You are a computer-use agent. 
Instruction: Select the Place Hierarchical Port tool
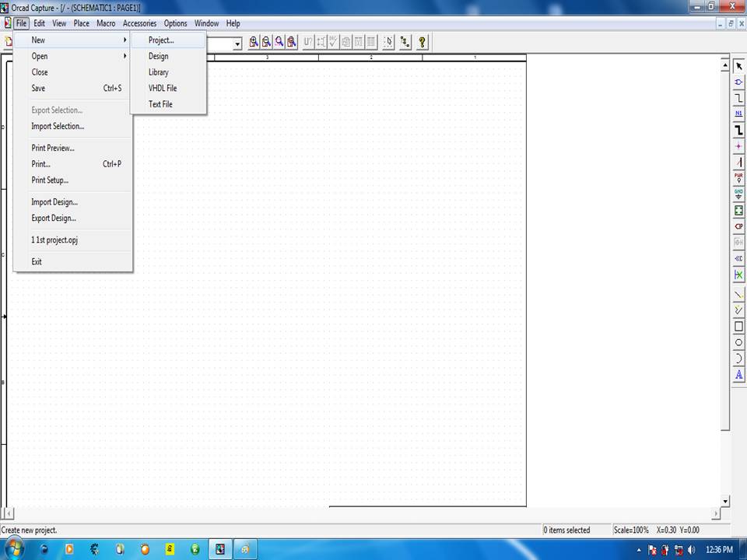point(738,226)
